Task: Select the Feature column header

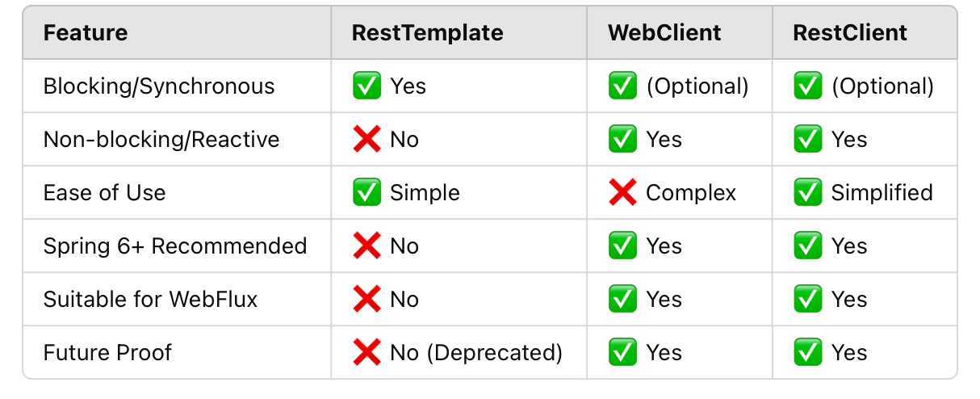Action: click(86, 33)
